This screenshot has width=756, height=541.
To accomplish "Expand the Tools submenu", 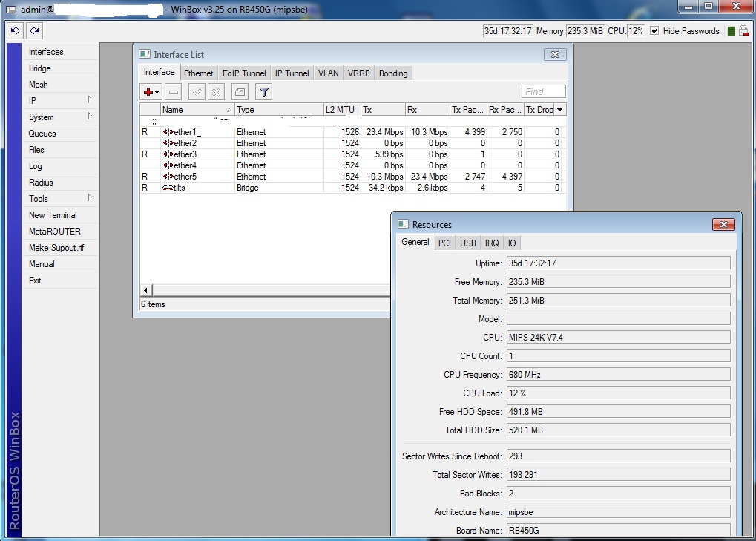I will (90, 197).
